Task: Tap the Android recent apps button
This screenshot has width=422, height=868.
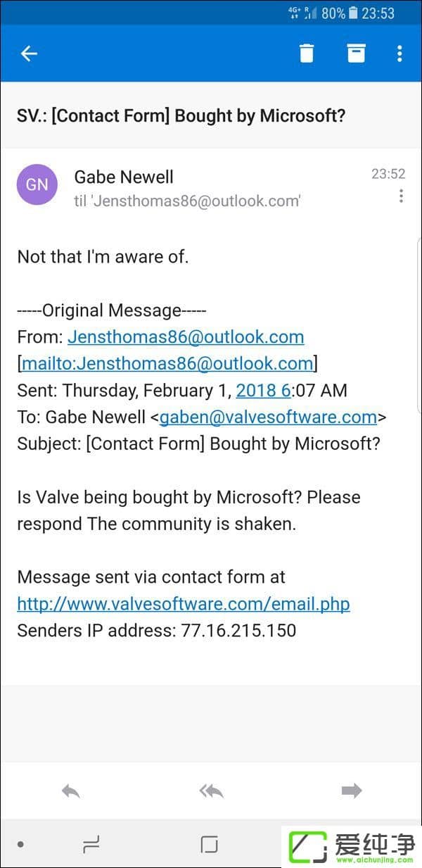Action: [x=91, y=844]
